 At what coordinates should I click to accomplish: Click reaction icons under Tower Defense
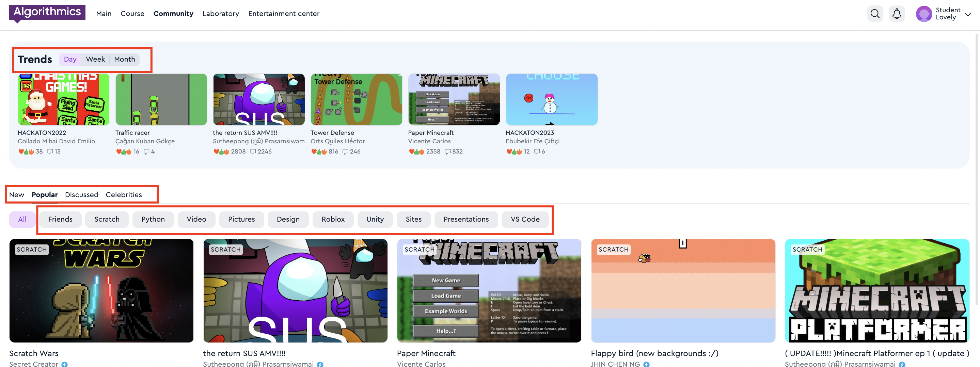click(x=319, y=151)
